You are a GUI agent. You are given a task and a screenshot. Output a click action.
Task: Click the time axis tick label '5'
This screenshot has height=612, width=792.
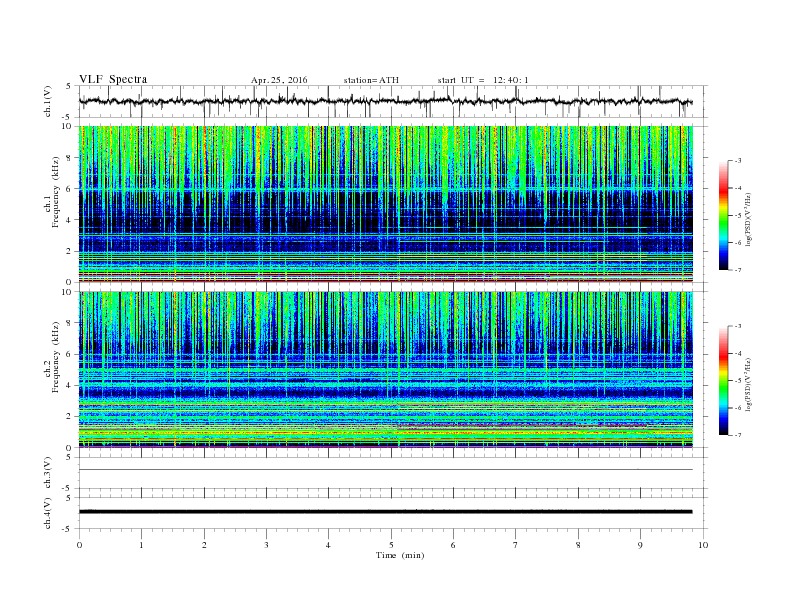click(391, 545)
